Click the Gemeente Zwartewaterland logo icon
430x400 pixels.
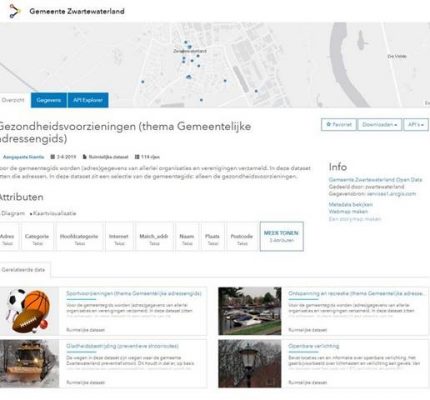(x=14, y=11)
